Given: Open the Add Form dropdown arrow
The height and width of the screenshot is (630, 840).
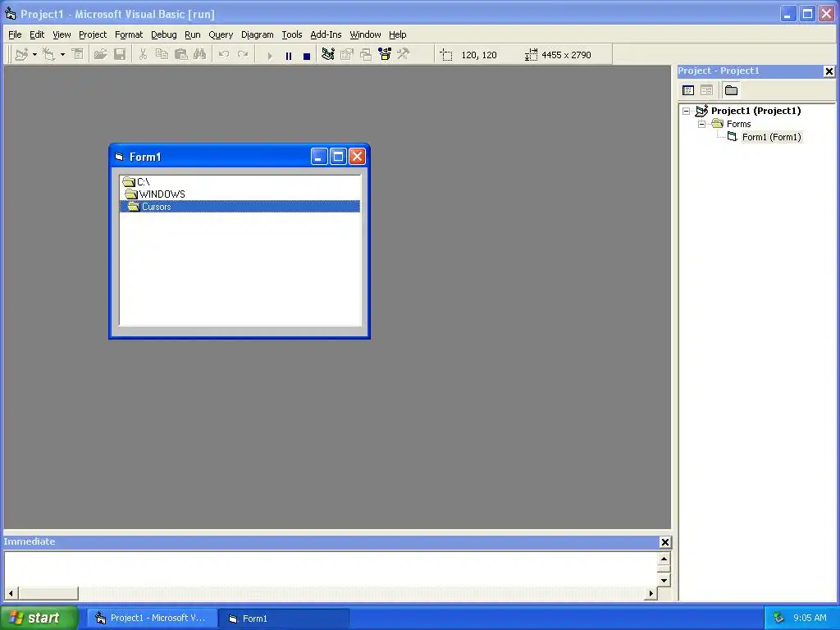Looking at the screenshot, I should (x=62, y=55).
